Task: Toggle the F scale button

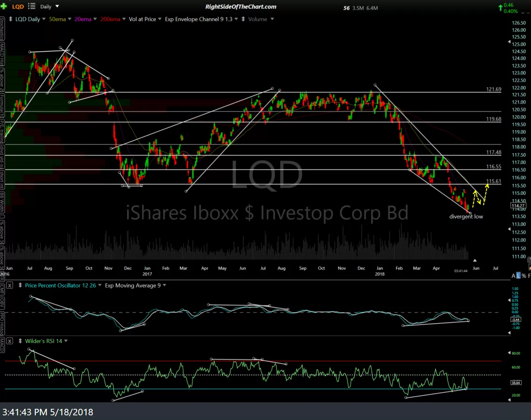Action: [529, 275]
